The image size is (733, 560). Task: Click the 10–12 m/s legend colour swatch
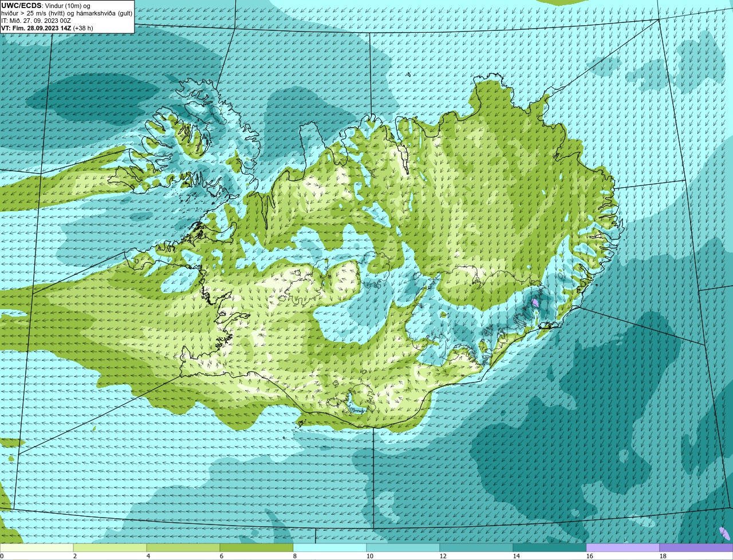click(x=403, y=548)
